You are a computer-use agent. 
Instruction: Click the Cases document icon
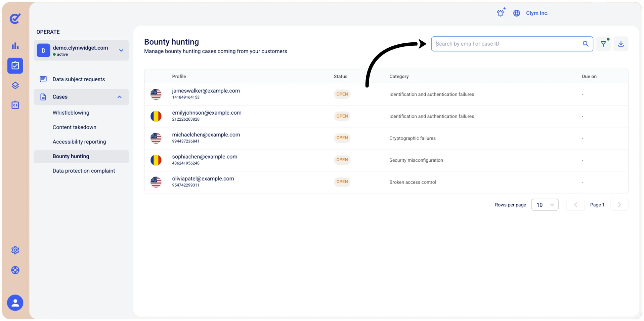tap(43, 97)
